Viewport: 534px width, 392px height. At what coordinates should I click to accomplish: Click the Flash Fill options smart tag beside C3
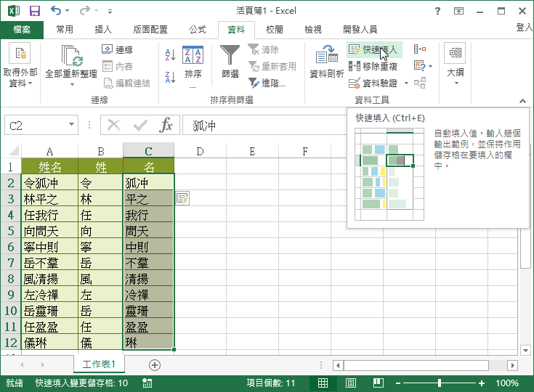(182, 198)
